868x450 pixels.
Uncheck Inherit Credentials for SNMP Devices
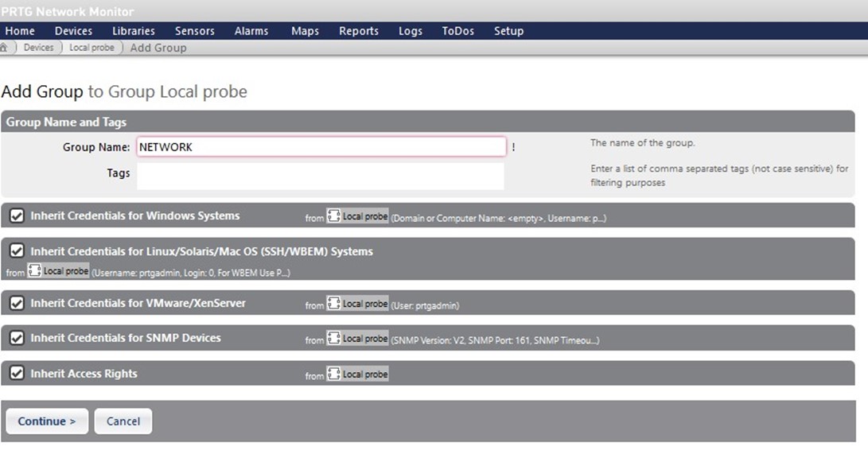[x=18, y=338]
